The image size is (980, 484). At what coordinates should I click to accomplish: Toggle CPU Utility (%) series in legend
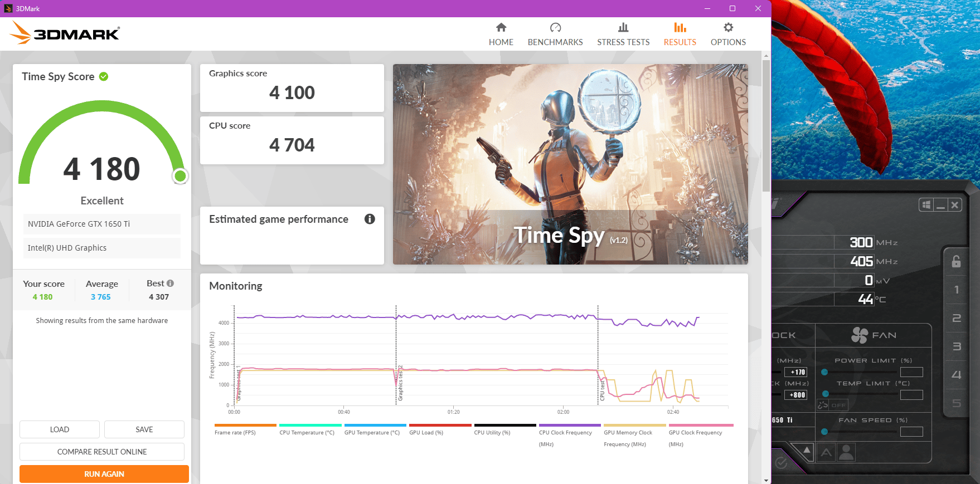point(505,430)
